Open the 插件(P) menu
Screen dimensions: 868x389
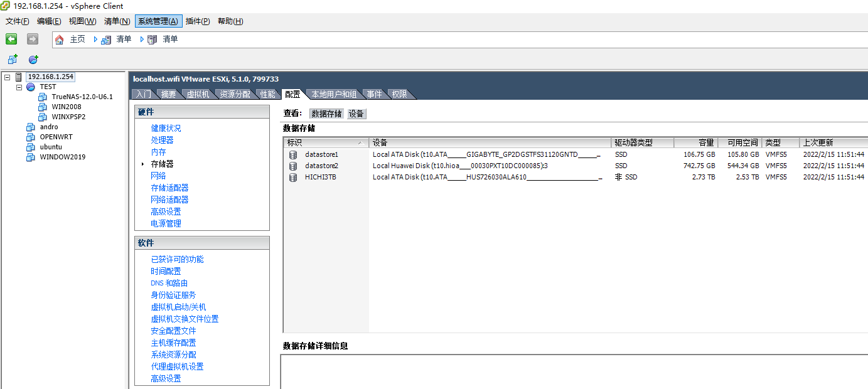(198, 21)
